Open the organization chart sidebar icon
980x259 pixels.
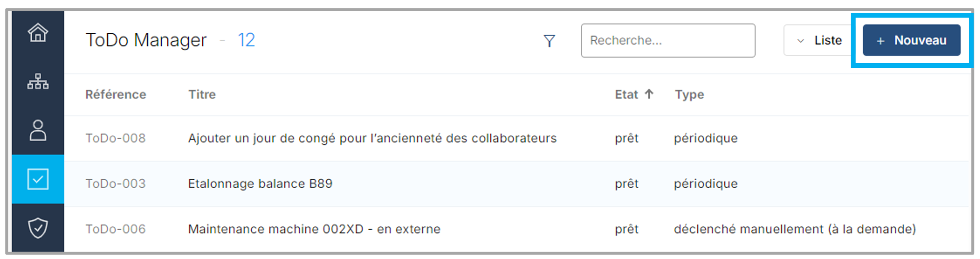click(x=38, y=81)
